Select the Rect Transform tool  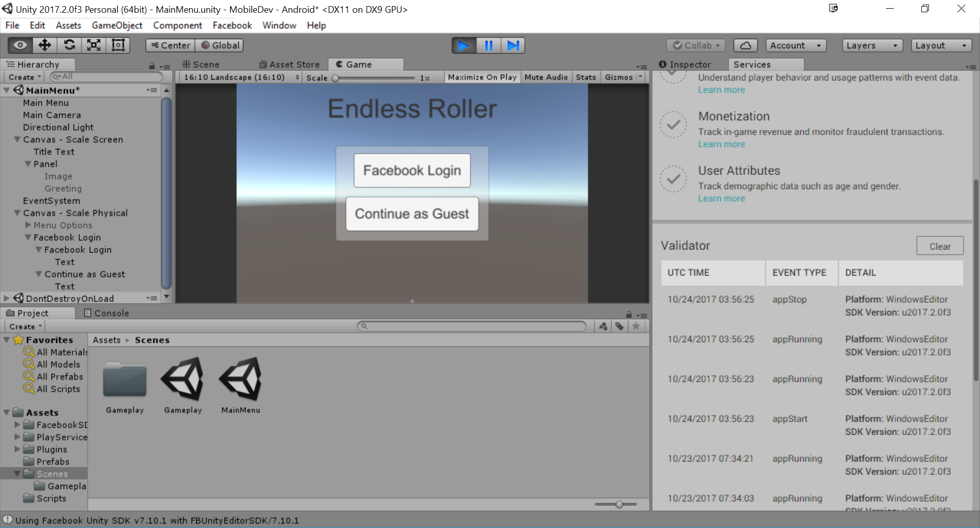point(118,45)
